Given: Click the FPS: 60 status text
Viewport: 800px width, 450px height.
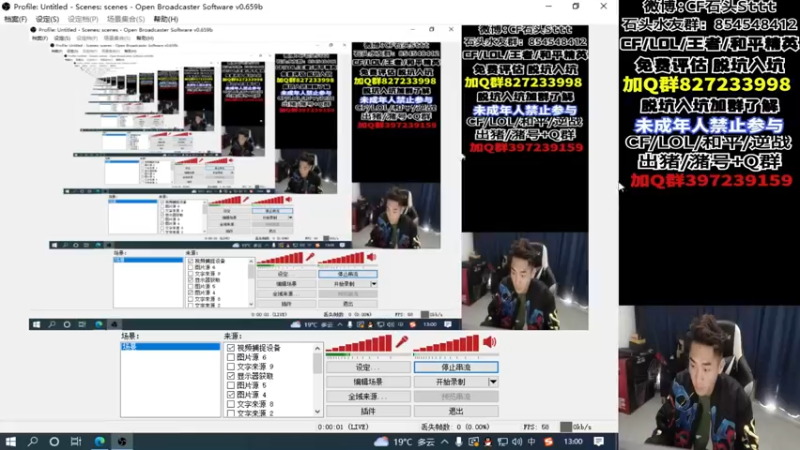Looking at the screenshot, I should tap(536, 427).
